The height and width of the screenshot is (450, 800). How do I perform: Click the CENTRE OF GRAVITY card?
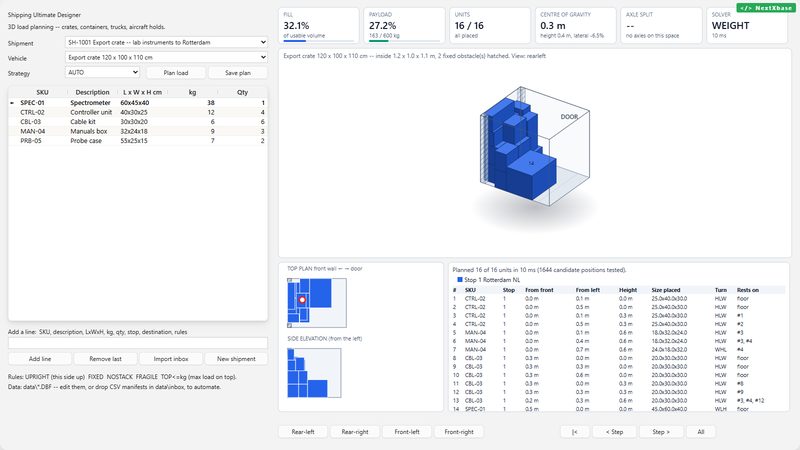click(575, 26)
